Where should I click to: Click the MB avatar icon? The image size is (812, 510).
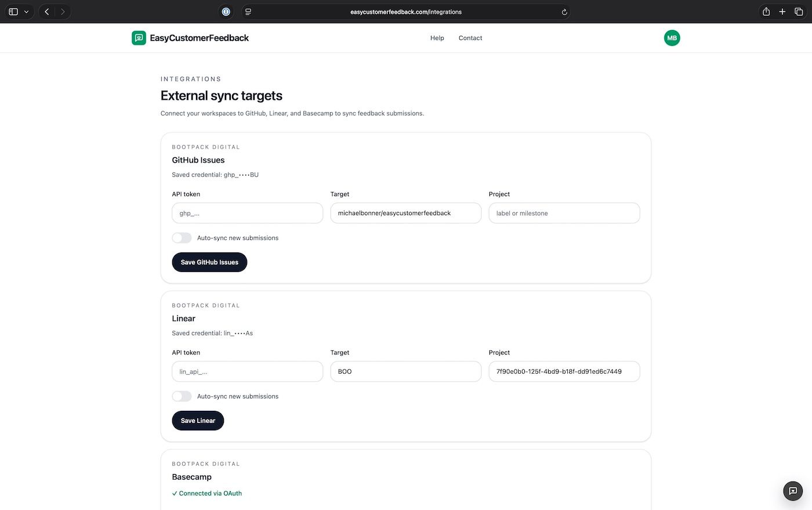point(672,38)
